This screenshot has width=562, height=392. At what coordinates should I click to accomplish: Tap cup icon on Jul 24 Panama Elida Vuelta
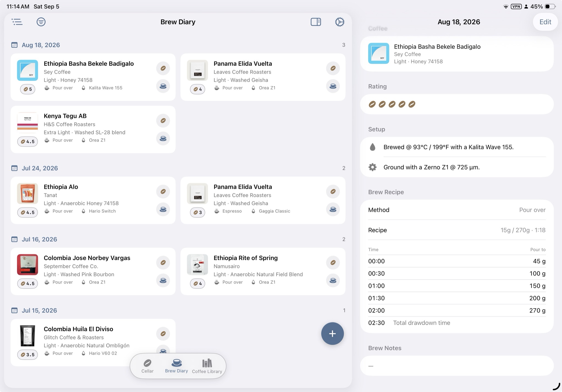pos(333,210)
